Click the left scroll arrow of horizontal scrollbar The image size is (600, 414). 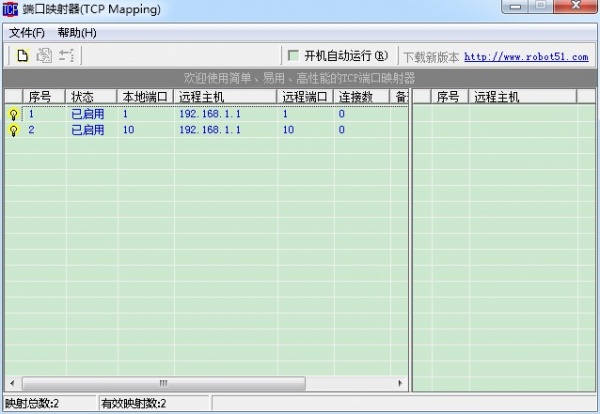click(x=12, y=383)
